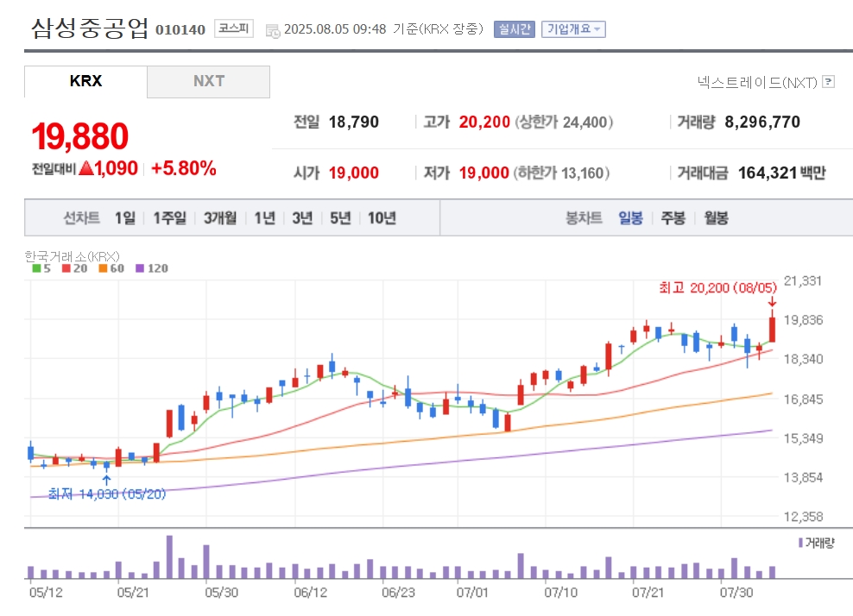Image resolution: width=853 pixels, height=616 pixels.
Task: Click the 고가 value 20,200
Action: pos(484,122)
